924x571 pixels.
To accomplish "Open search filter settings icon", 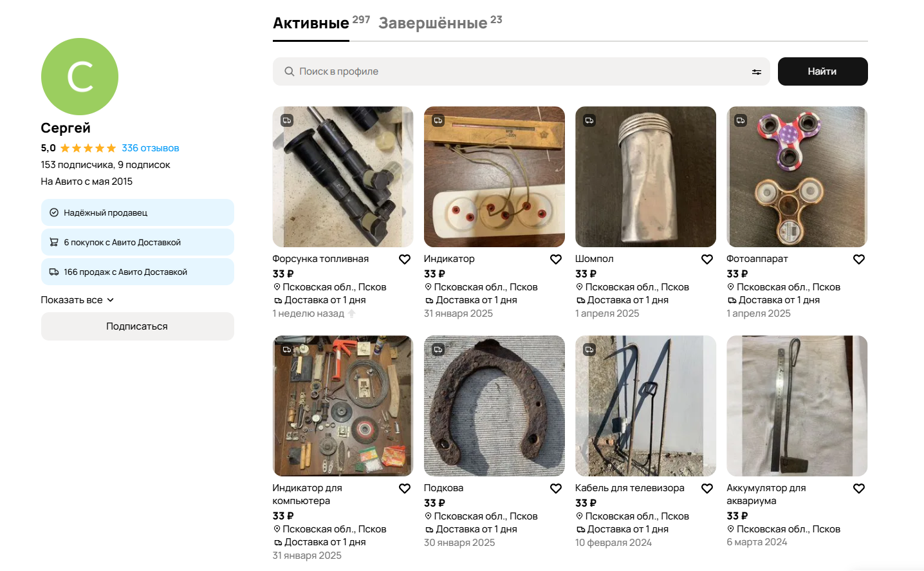I will tap(757, 72).
